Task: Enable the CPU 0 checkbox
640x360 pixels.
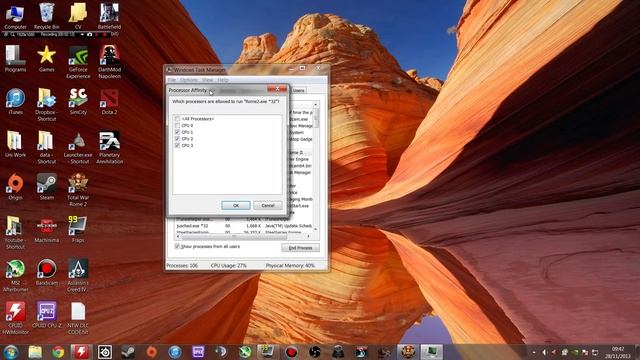Action: (x=177, y=125)
